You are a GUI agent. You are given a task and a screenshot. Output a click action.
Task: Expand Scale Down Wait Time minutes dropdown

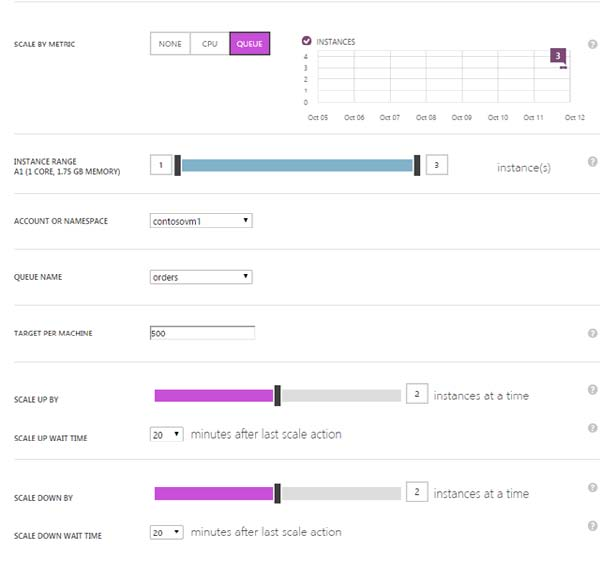tap(166, 532)
